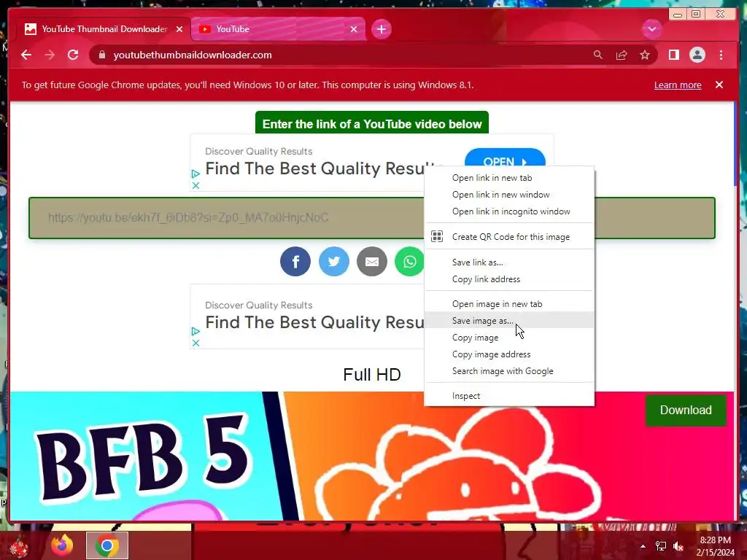Dismiss the Chrome update notification bar
747x560 pixels.
click(x=719, y=85)
